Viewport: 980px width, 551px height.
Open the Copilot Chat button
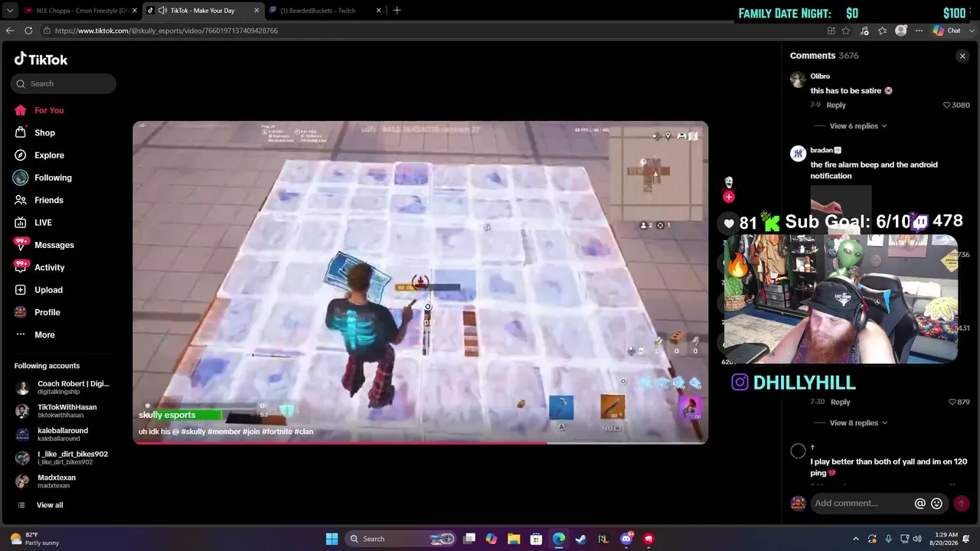[947, 31]
